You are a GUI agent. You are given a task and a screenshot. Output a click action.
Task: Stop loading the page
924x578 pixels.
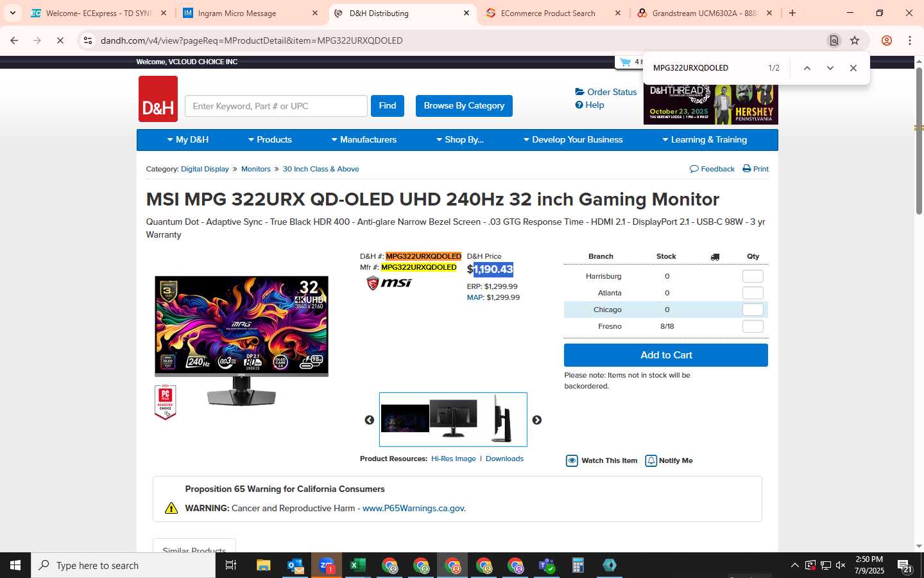click(60, 40)
